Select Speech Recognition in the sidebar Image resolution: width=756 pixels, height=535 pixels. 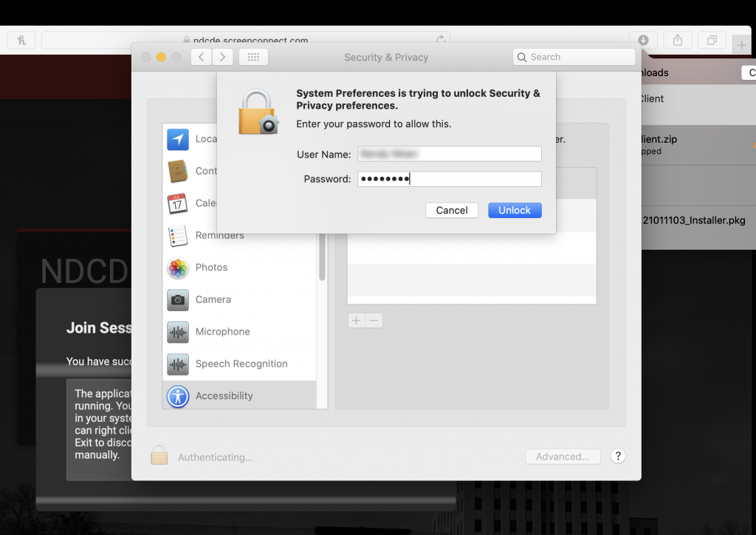tap(241, 364)
